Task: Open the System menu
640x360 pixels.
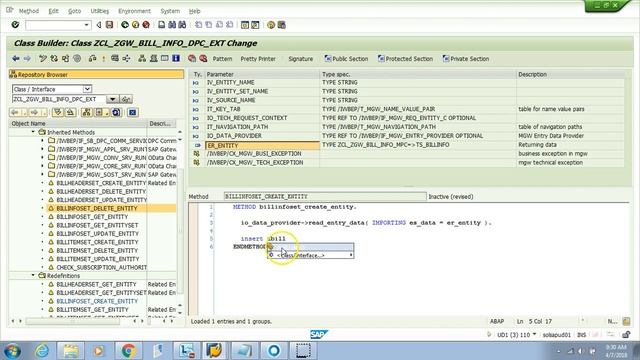Action: [x=170, y=11]
